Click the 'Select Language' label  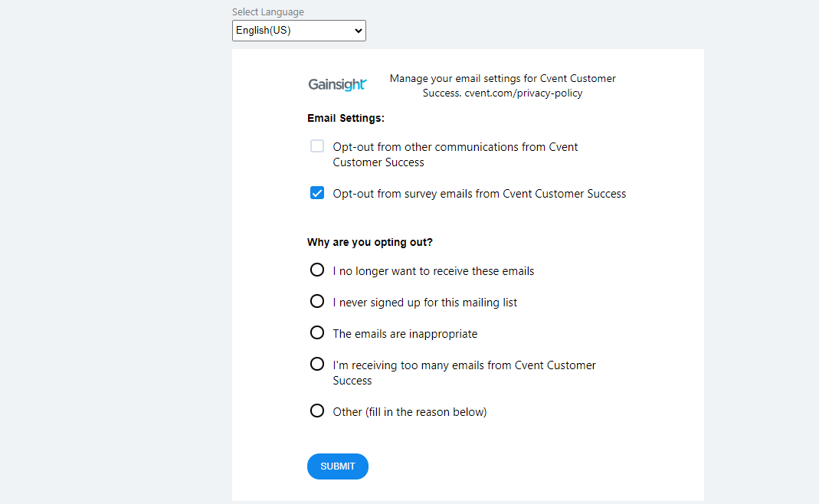pos(268,12)
